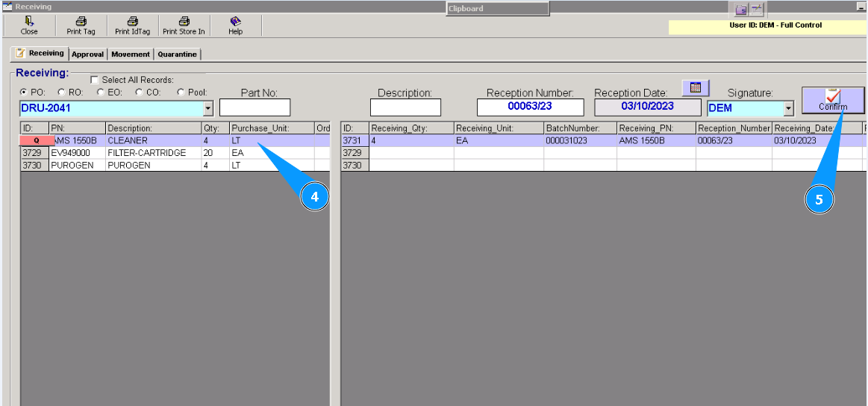
Task: Click the Print IdTag printer icon
Action: tap(132, 21)
